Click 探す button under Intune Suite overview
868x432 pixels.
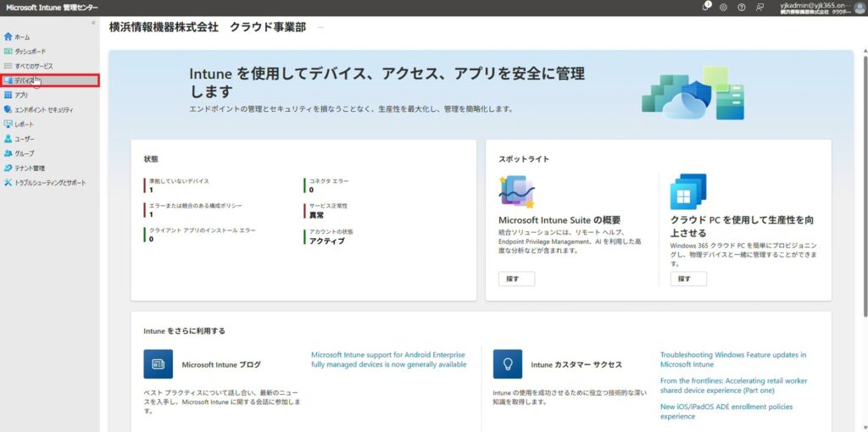pos(515,279)
